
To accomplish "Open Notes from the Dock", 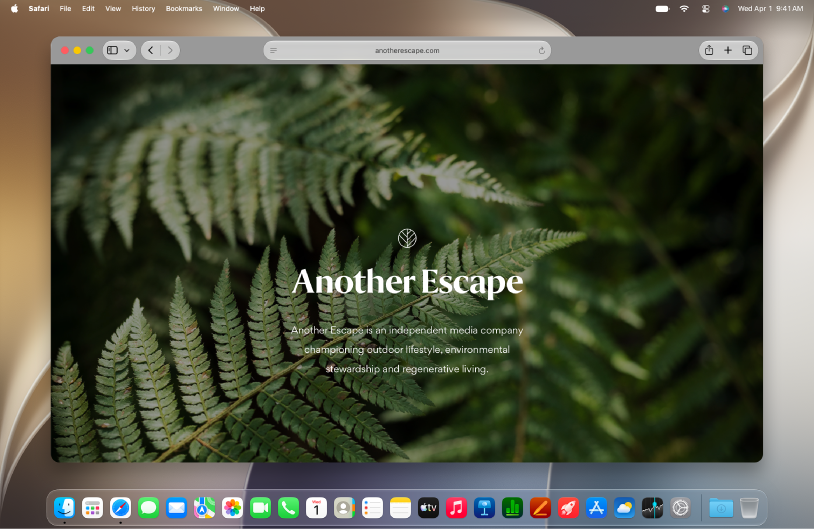I will [400, 508].
